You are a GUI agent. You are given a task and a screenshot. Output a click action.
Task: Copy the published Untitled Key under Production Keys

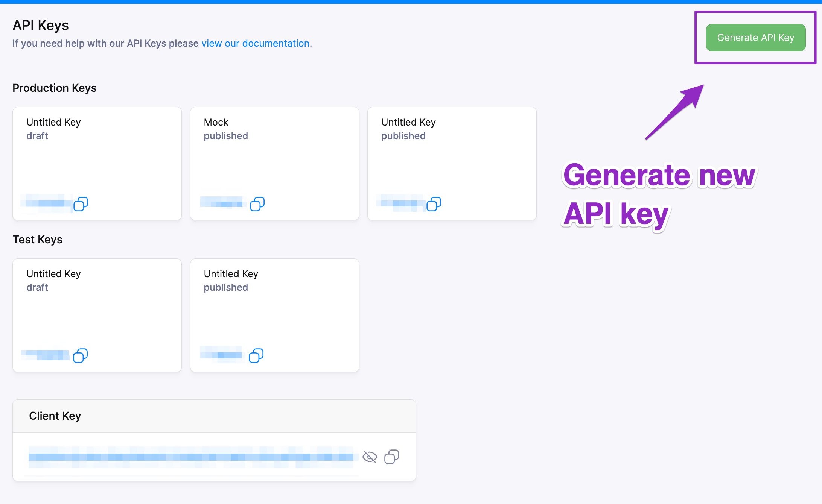pyautogui.click(x=434, y=203)
